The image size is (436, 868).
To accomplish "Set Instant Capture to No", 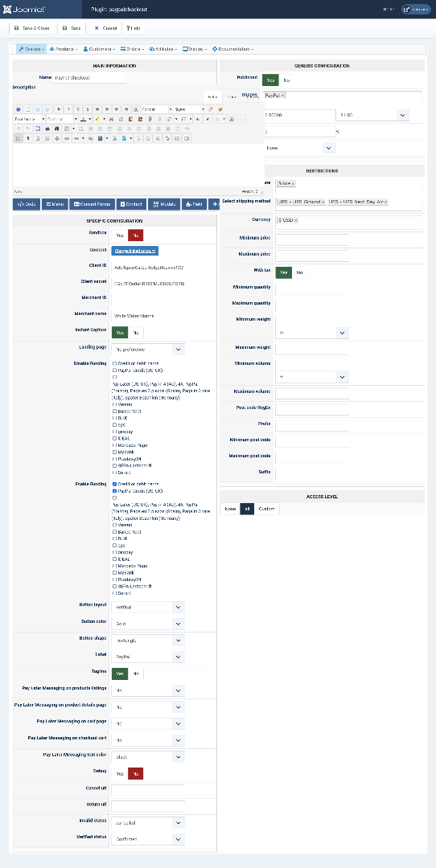I will coord(136,333).
